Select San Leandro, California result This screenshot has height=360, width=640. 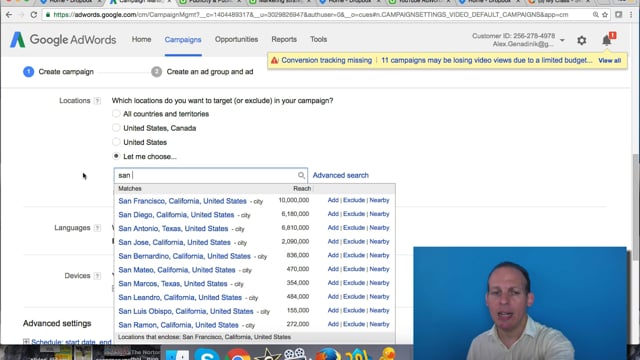180,298
